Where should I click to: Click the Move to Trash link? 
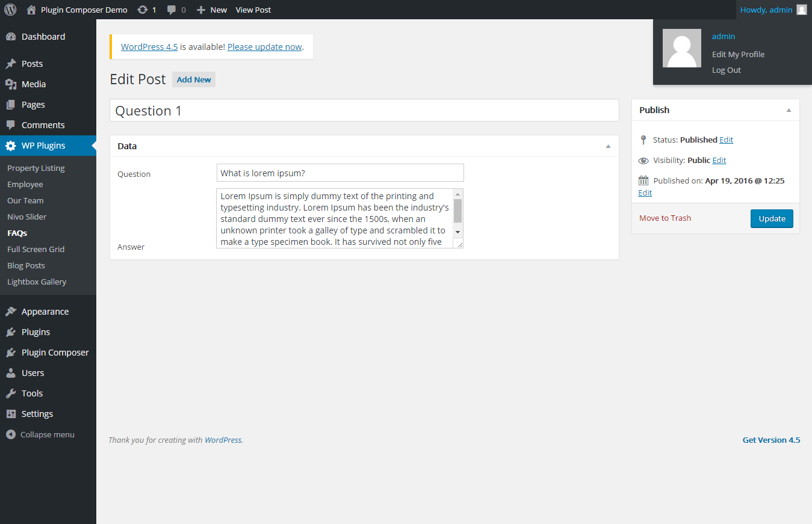pos(665,218)
